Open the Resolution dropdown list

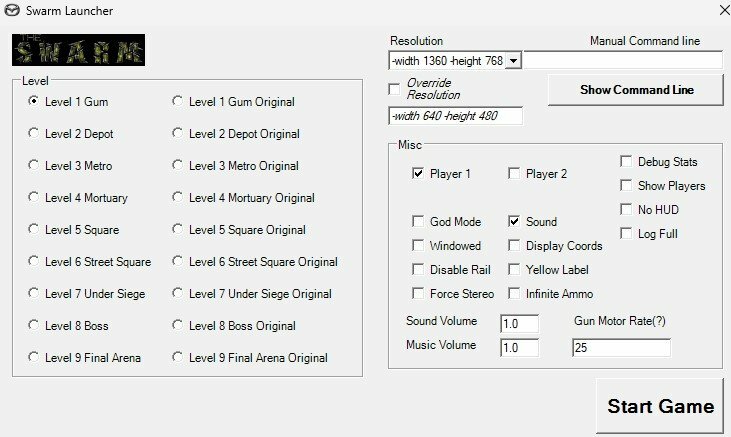513,61
